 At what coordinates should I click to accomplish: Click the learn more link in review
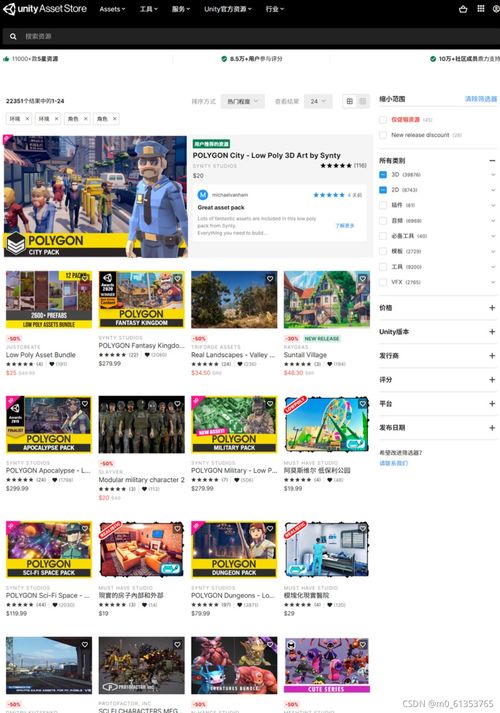coord(345,226)
